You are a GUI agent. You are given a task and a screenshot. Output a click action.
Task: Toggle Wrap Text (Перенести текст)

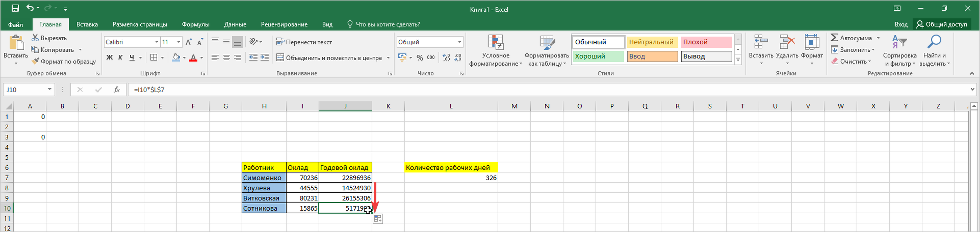304,42
